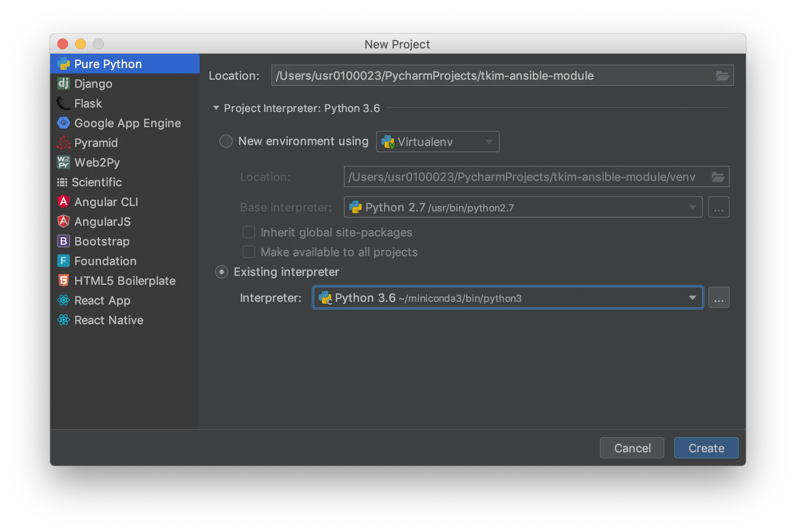Click the React App atom icon

click(x=64, y=300)
